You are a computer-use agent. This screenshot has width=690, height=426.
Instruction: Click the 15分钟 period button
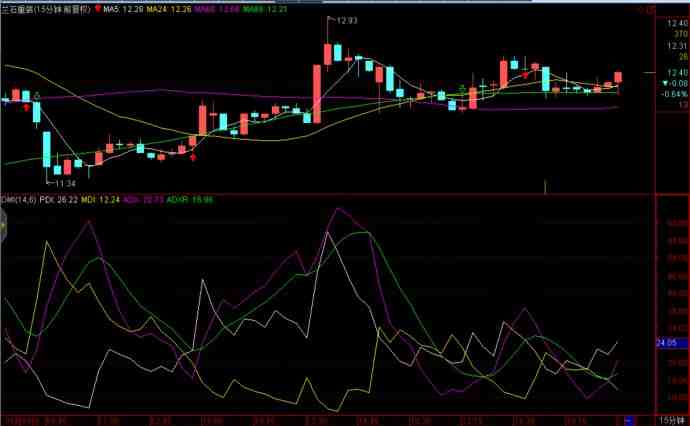coord(673,421)
